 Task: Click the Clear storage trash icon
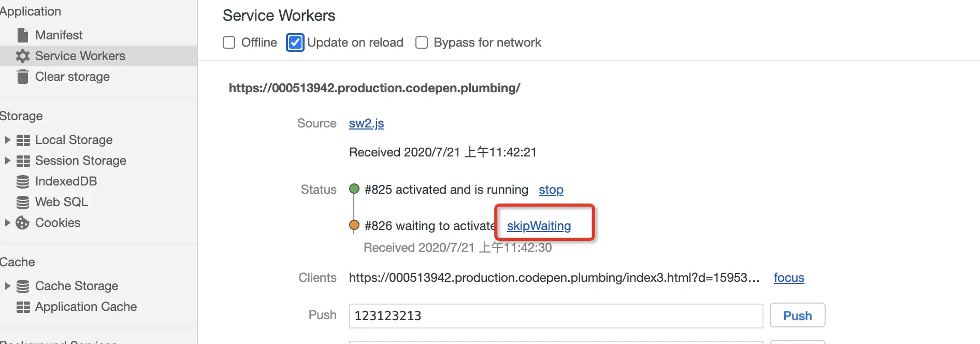[x=23, y=77]
